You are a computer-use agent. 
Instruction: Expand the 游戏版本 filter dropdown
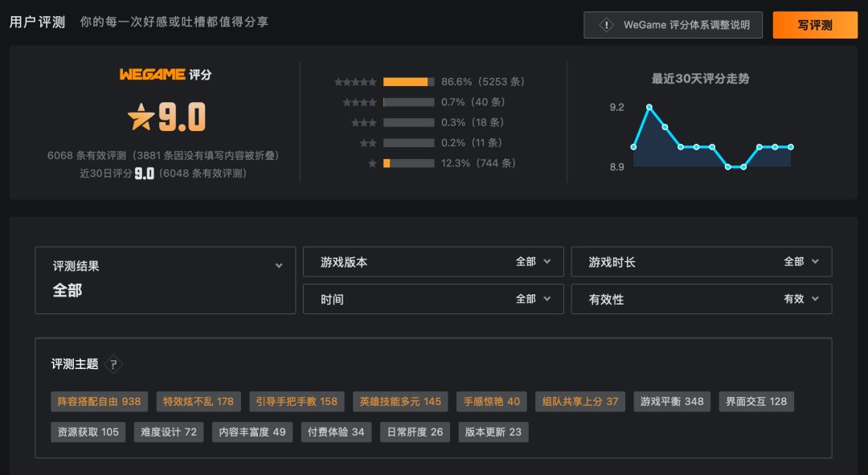pyautogui.click(x=433, y=262)
